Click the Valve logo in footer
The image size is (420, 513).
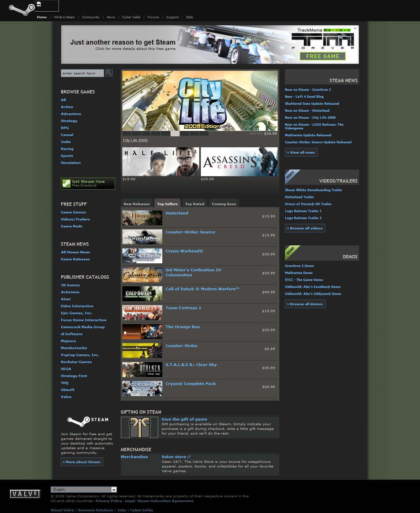click(25, 494)
